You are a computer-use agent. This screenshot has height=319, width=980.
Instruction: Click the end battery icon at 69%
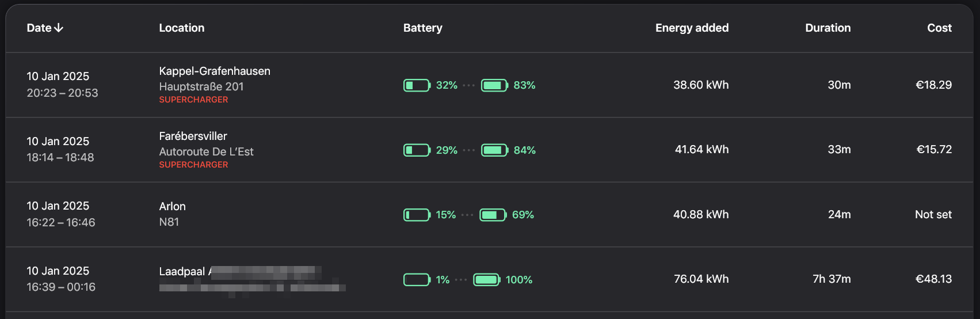click(493, 215)
